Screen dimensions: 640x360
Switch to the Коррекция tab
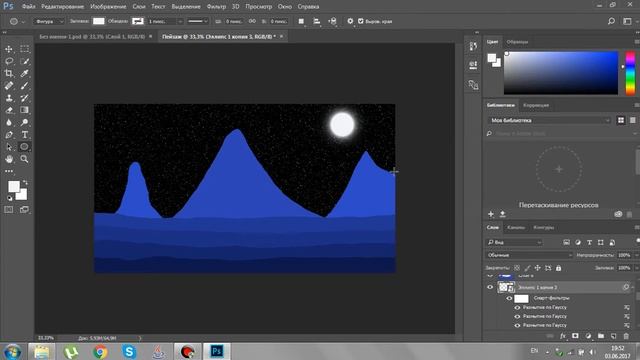point(536,105)
